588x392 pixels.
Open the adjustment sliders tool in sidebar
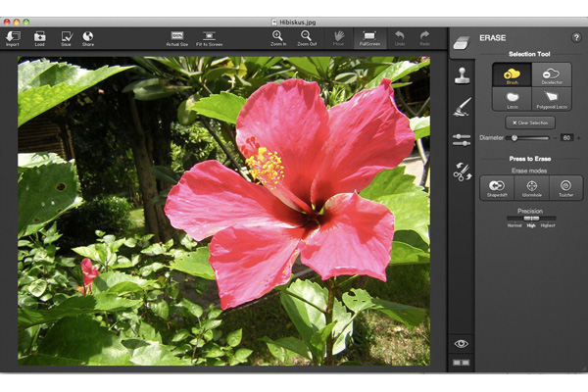[463, 139]
